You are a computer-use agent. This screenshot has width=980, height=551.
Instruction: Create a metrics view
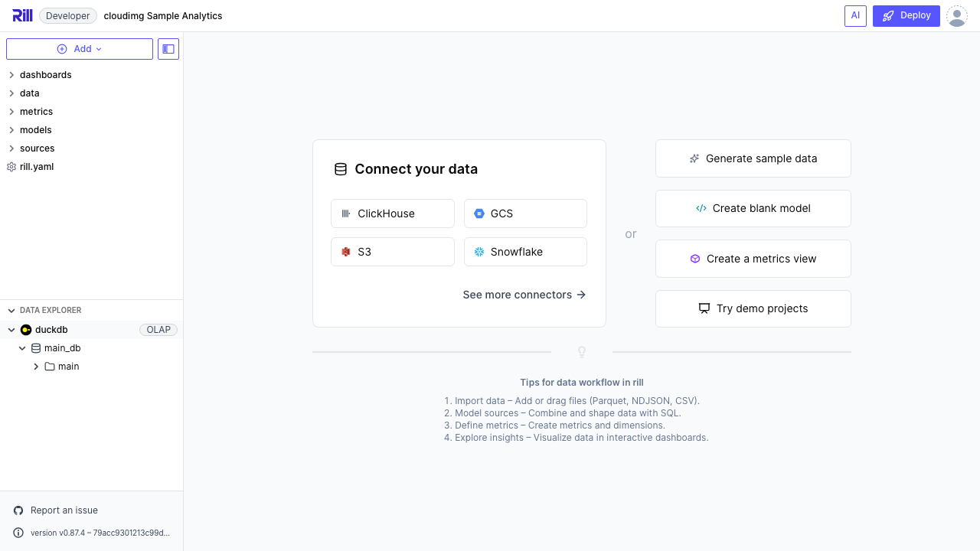pos(753,259)
